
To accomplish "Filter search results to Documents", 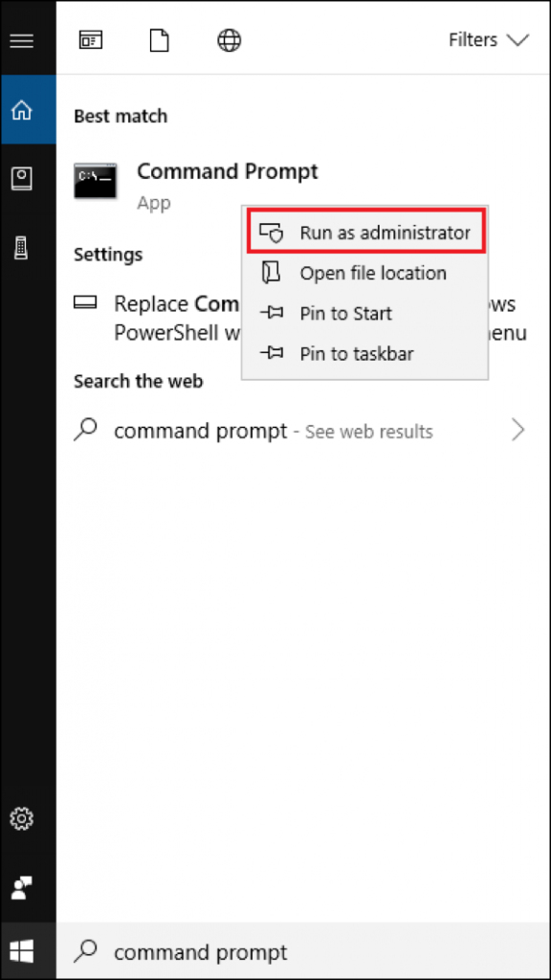I will point(159,40).
